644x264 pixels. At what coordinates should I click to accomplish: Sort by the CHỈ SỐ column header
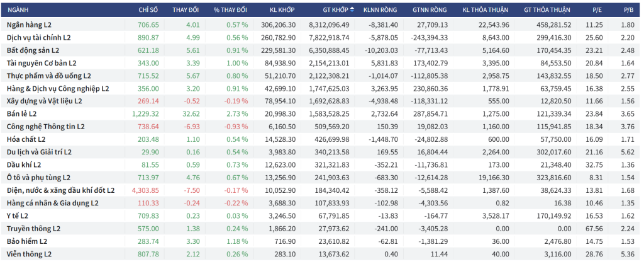(149, 9)
